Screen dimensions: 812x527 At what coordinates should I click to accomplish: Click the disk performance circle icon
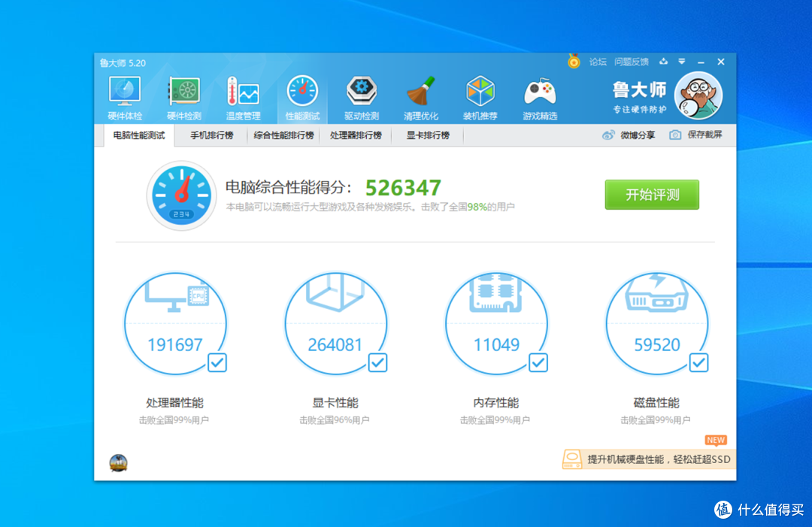(657, 323)
